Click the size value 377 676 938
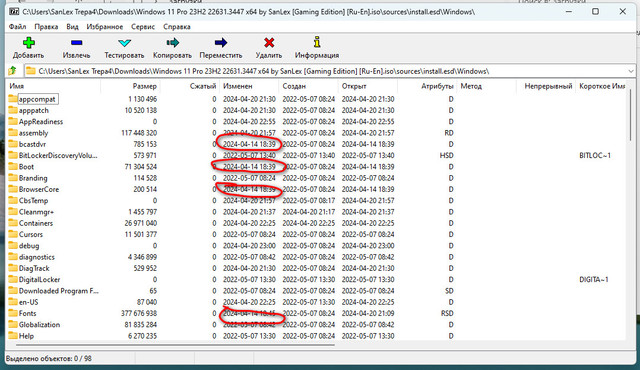 [139, 313]
